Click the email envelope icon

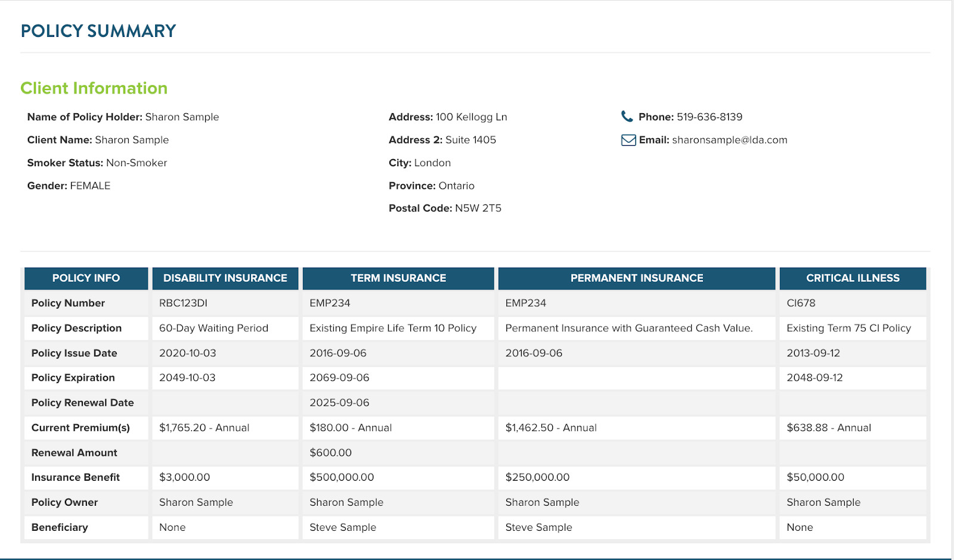[x=628, y=140]
